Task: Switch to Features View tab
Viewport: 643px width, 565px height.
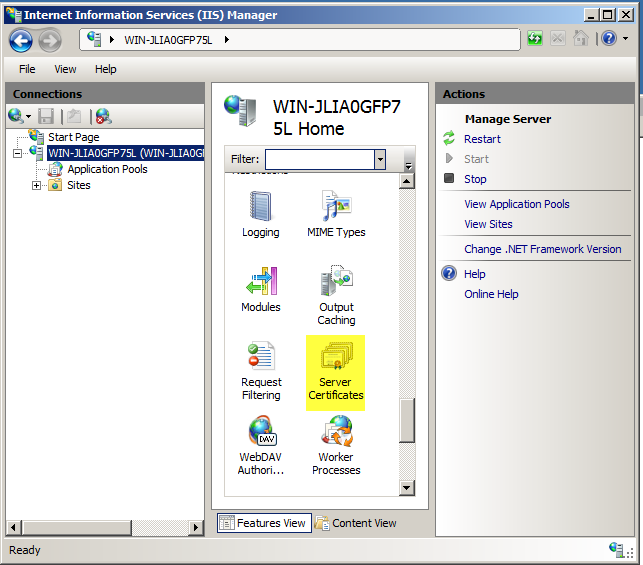Action: click(264, 523)
